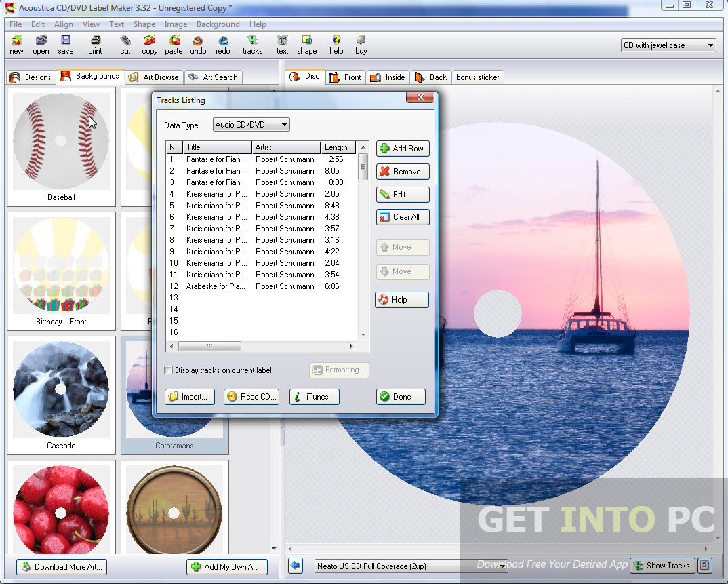The width and height of the screenshot is (728, 584).
Task: Open the Align menu
Action: coord(64,24)
